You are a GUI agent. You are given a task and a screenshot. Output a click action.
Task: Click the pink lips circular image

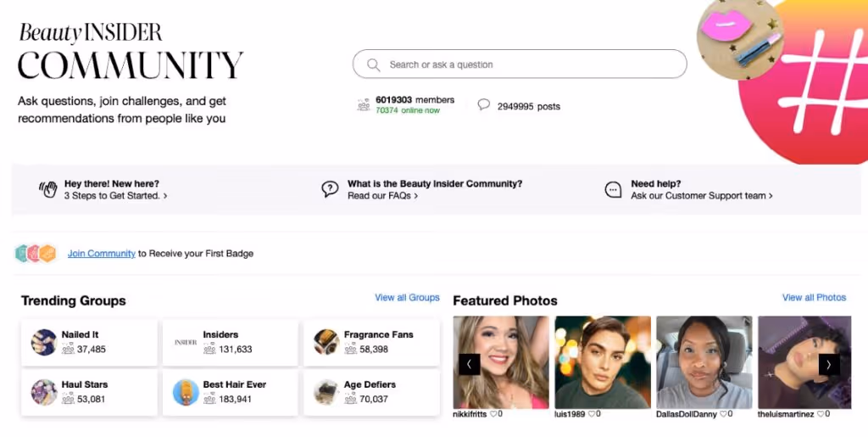740,39
